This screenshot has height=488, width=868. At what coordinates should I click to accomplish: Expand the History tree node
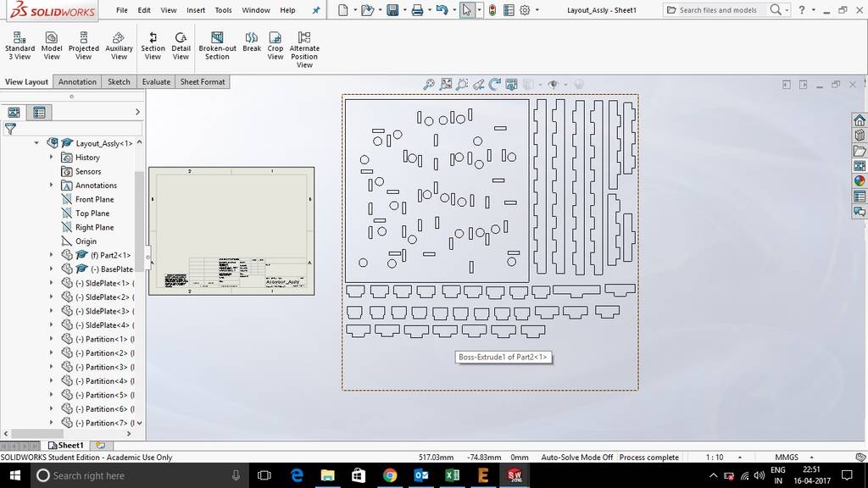51,157
